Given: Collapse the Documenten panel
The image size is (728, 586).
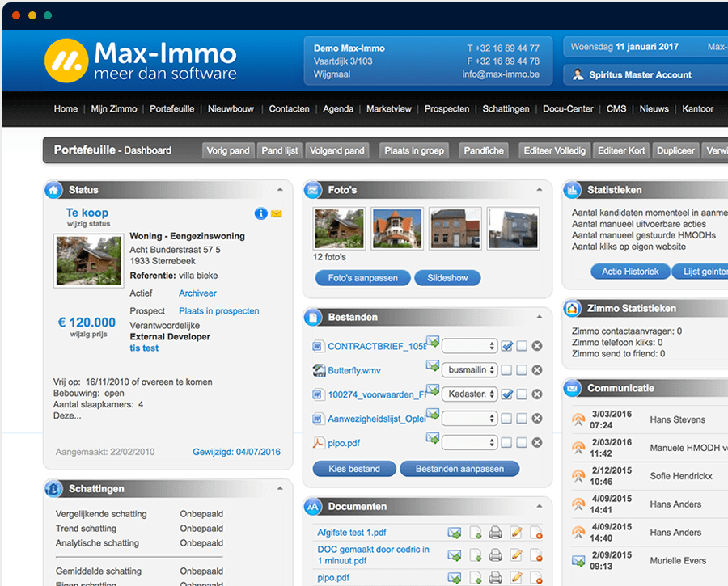Looking at the screenshot, I should tap(539, 506).
